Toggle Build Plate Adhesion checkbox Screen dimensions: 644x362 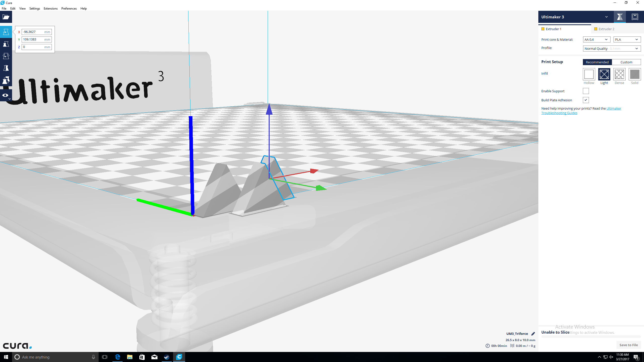pyautogui.click(x=586, y=100)
